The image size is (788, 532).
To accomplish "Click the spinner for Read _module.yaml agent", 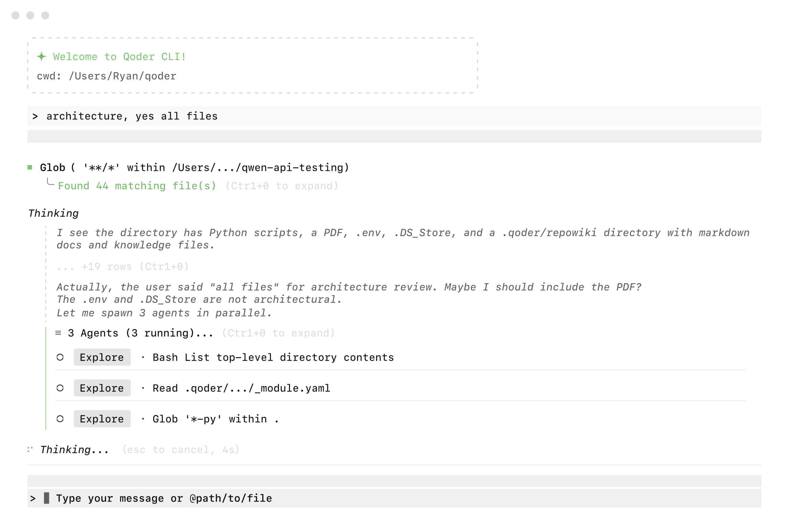I will (60, 388).
